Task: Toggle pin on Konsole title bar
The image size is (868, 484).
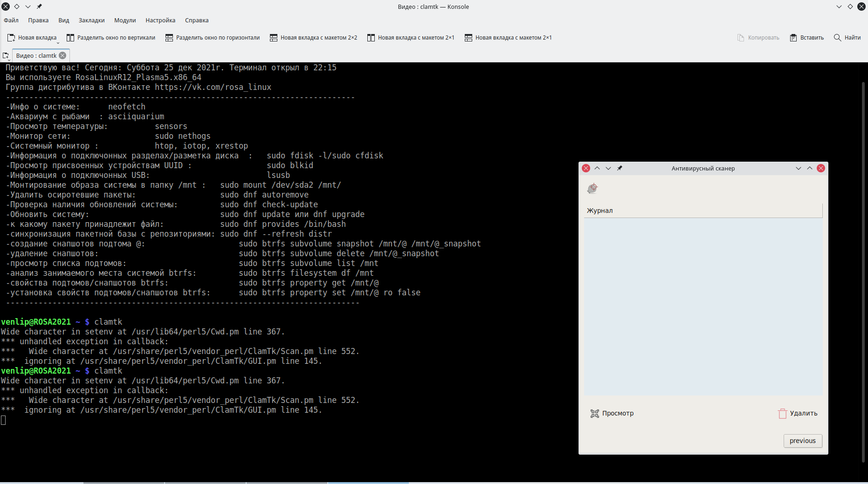Action: click(39, 7)
